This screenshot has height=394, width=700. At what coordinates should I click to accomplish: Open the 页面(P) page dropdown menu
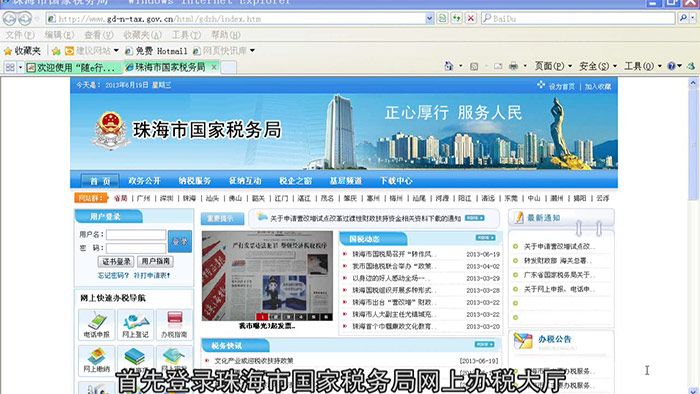553,66
